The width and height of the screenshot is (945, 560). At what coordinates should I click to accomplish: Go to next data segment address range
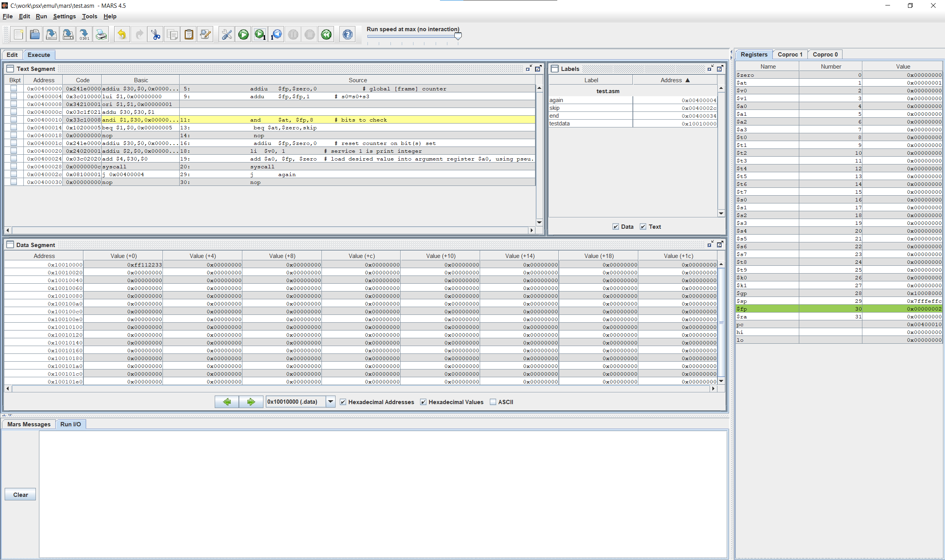tap(251, 402)
